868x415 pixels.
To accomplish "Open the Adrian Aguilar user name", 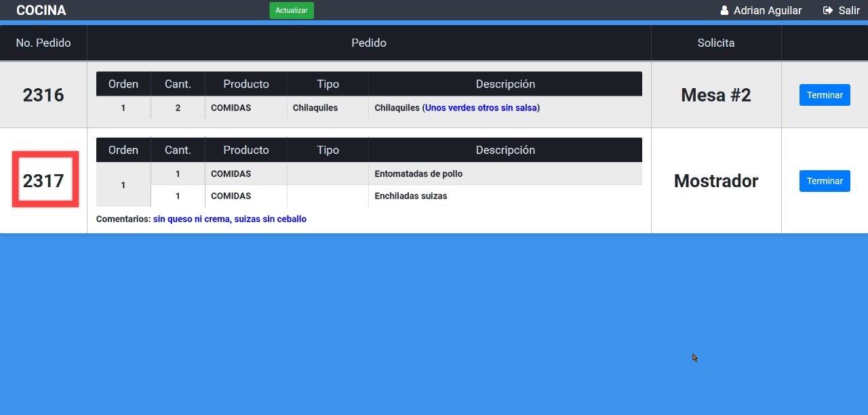I will click(x=768, y=10).
